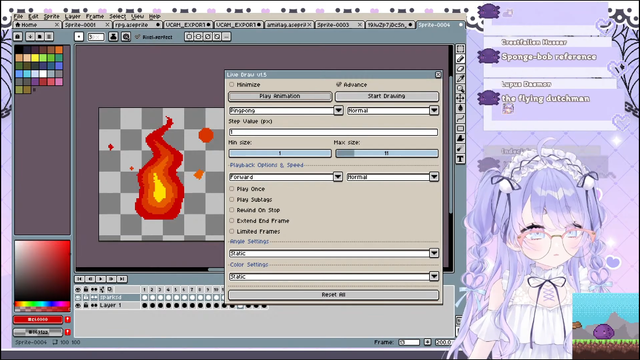Screen dimensions: 640x360
Task: Select the Eraser tool
Action: [x=460, y=69]
